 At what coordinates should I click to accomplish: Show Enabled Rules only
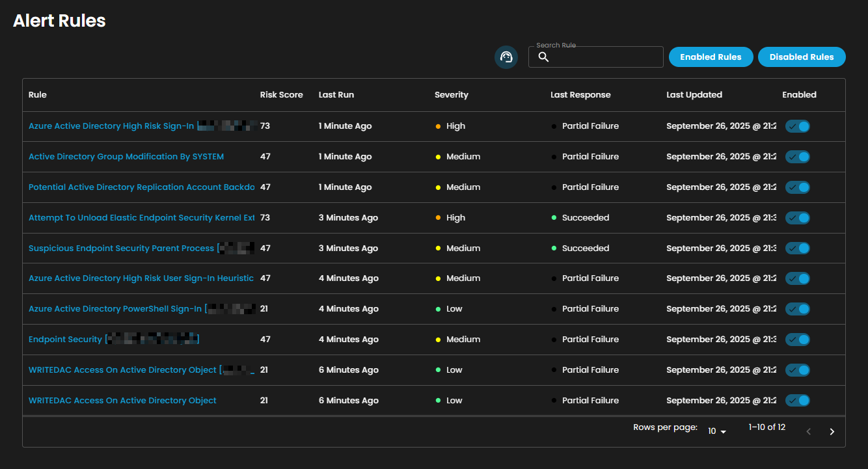pos(711,57)
